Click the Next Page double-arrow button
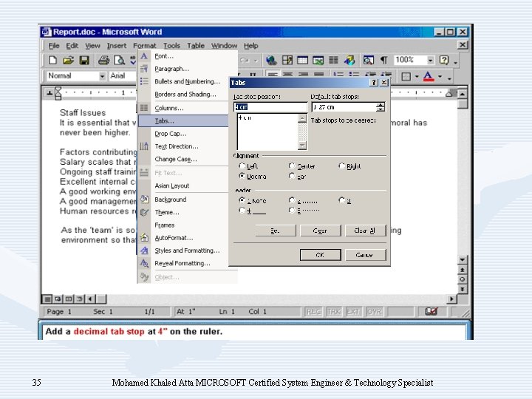This screenshot has height=399, width=532. (x=462, y=289)
